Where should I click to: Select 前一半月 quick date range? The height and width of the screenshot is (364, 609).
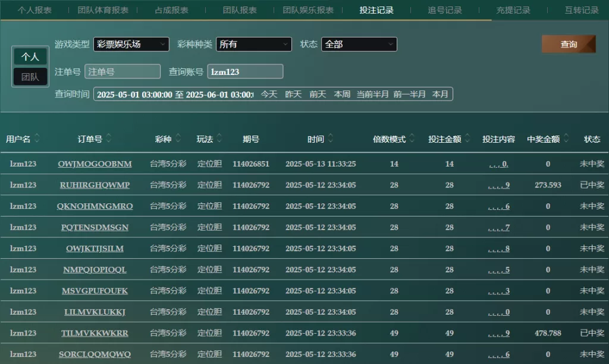[409, 95]
